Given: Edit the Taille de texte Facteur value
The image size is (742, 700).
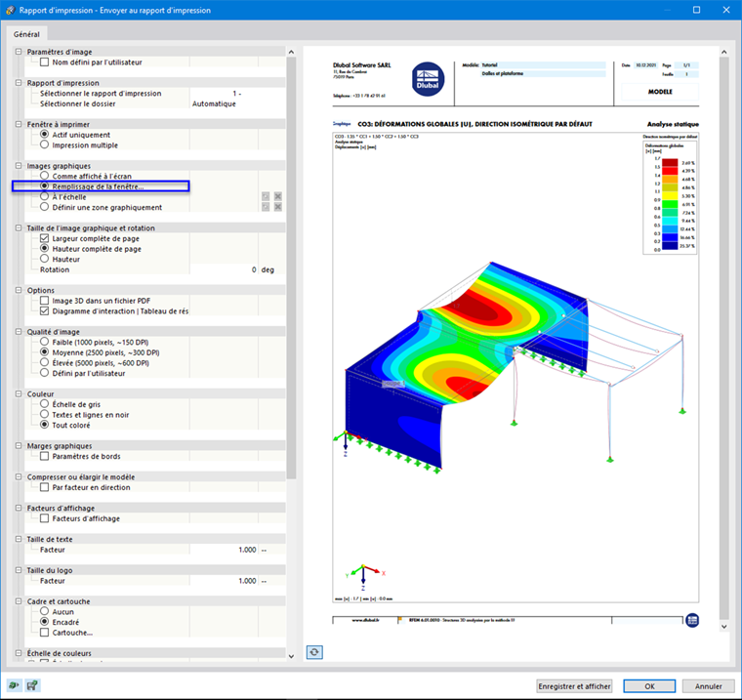Looking at the screenshot, I should pyautogui.click(x=224, y=550).
